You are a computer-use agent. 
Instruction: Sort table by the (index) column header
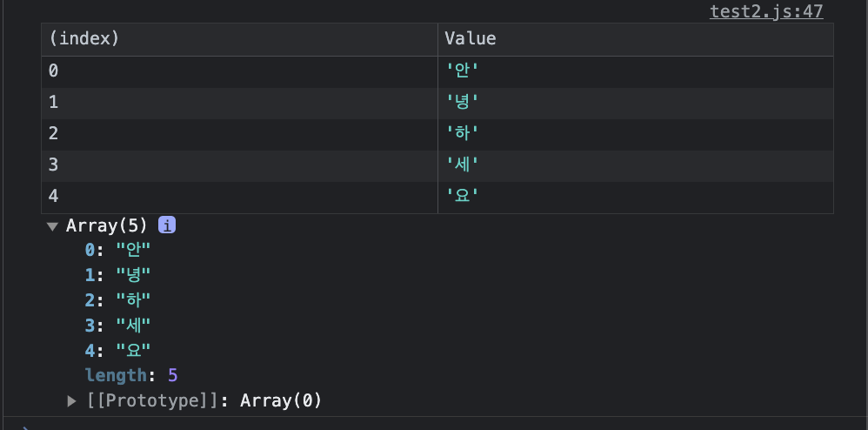coord(239,39)
